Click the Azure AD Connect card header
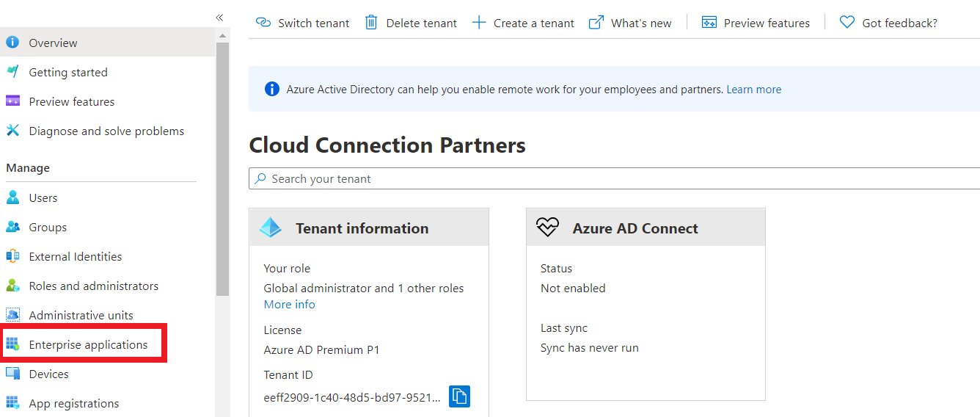Screen dimensions: 980x417 click(646, 228)
